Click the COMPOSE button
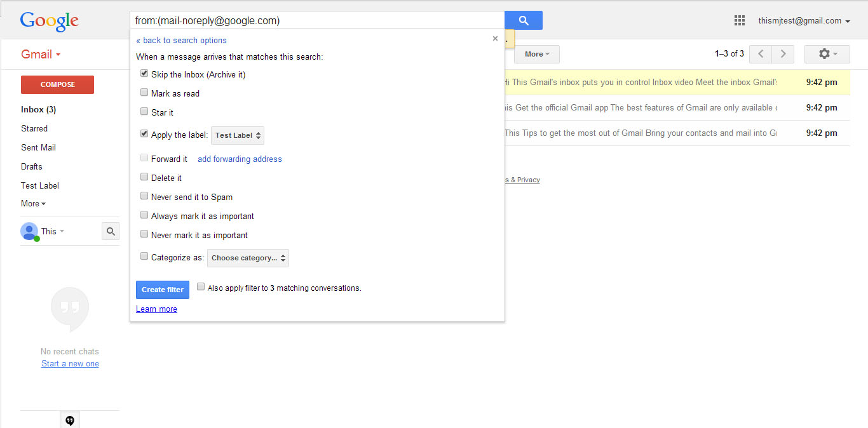Viewport: 868px width, 428px height. (x=57, y=84)
